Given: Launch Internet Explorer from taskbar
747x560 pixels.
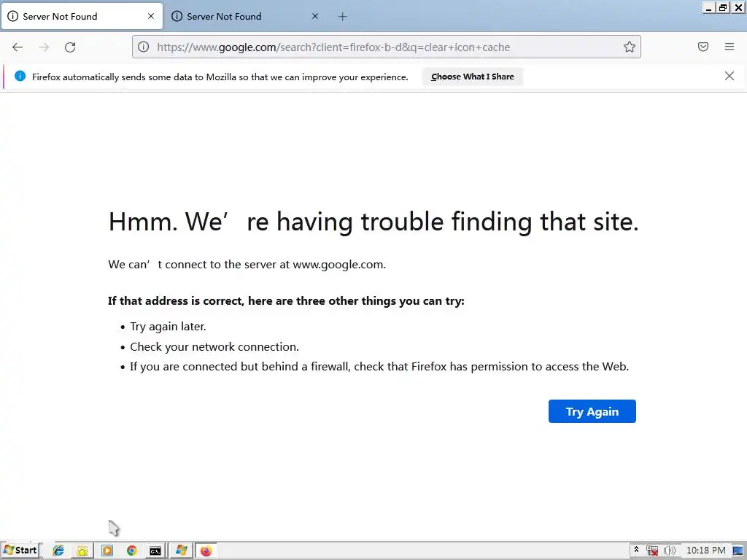Looking at the screenshot, I should (x=58, y=551).
